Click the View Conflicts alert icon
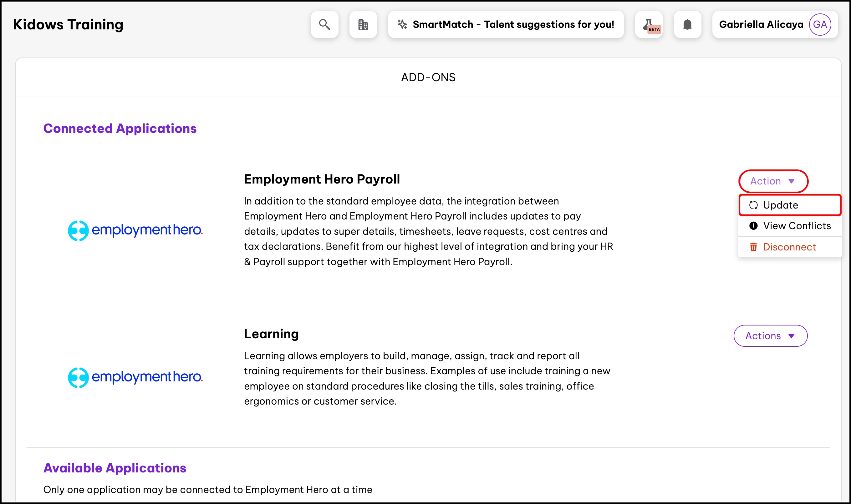 (753, 226)
